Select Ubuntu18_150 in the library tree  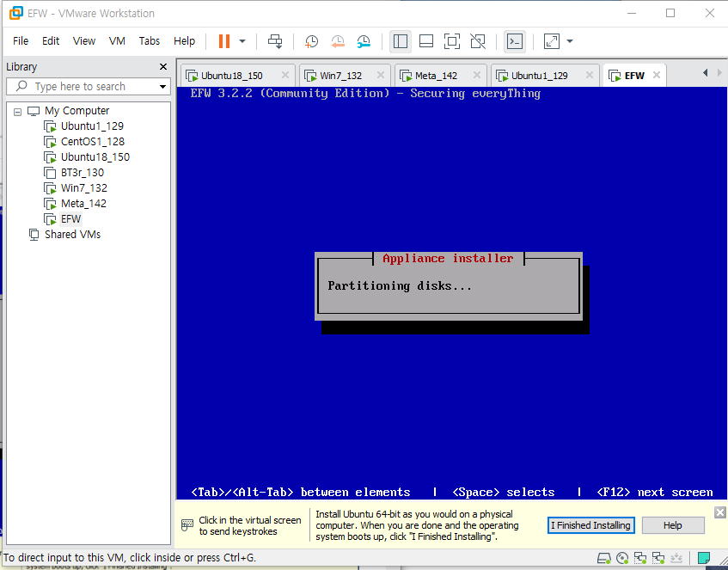click(95, 157)
